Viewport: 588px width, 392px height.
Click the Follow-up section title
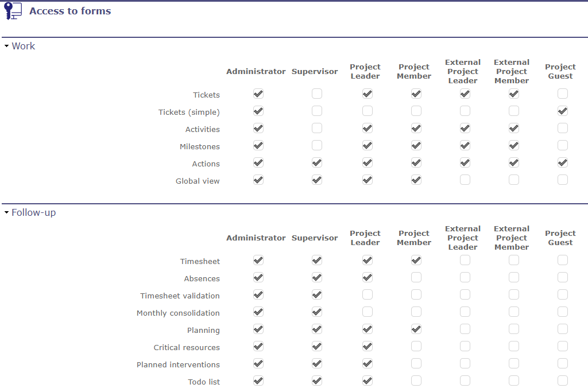(x=34, y=212)
